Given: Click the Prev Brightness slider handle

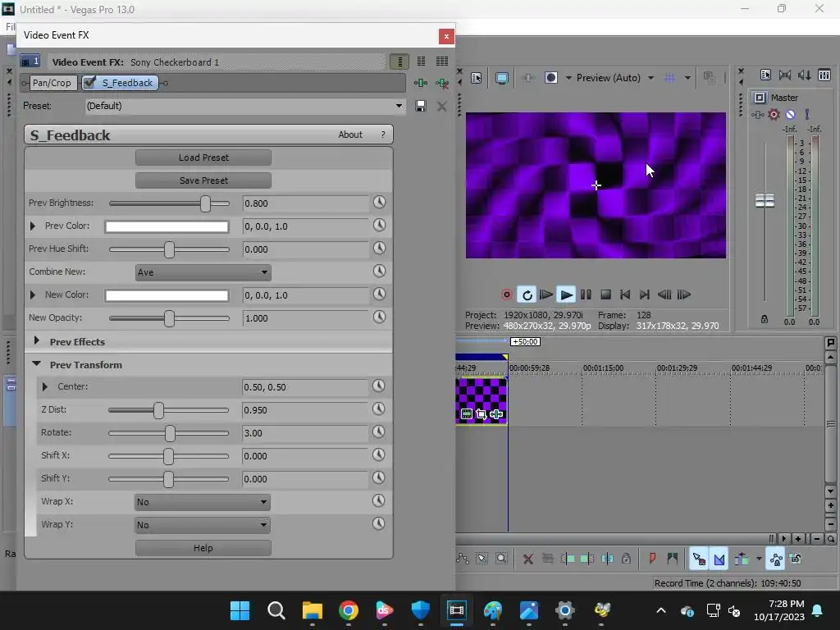Looking at the screenshot, I should coord(205,203).
